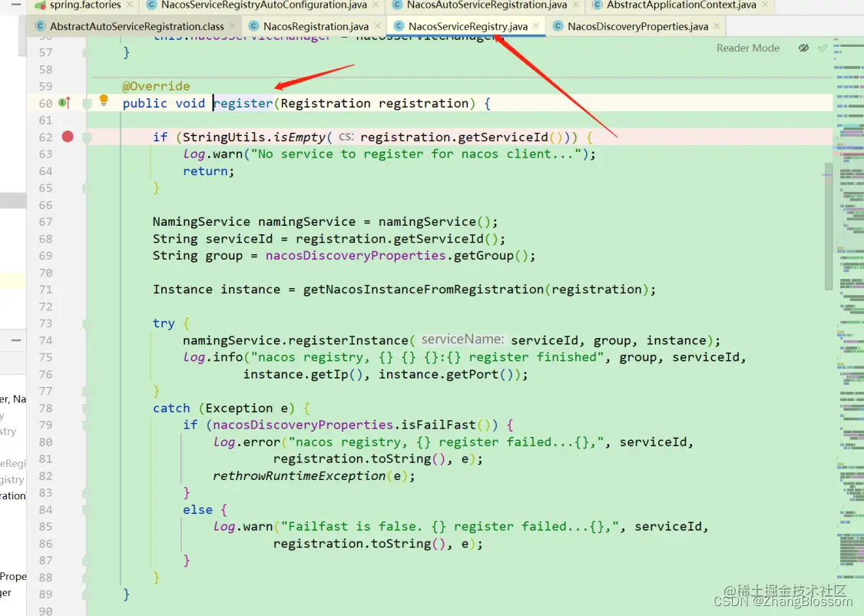Click the minus collapse icon in top-left panel
Image resolution: width=864 pixels, height=616 pixels.
tap(16, 5)
